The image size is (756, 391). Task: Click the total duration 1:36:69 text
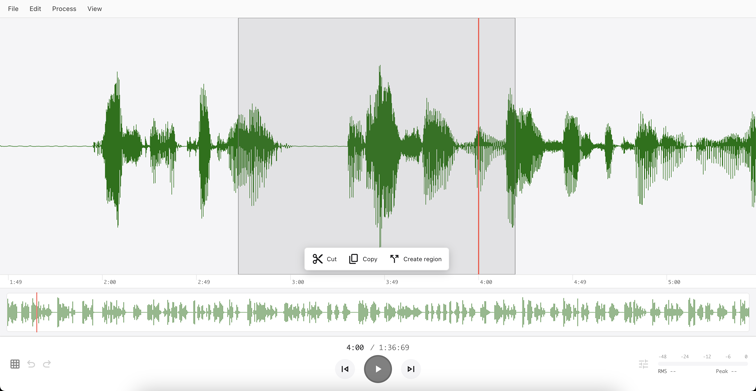394,347
